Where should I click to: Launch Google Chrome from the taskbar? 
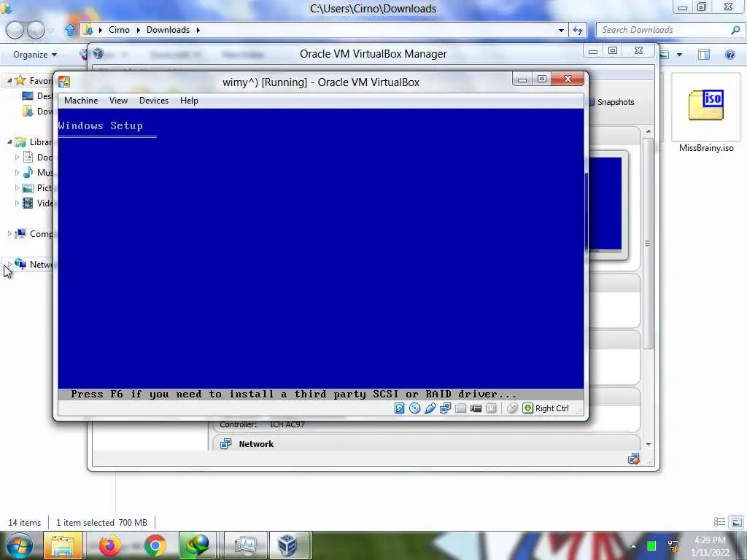pyautogui.click(x=155, y=545)
